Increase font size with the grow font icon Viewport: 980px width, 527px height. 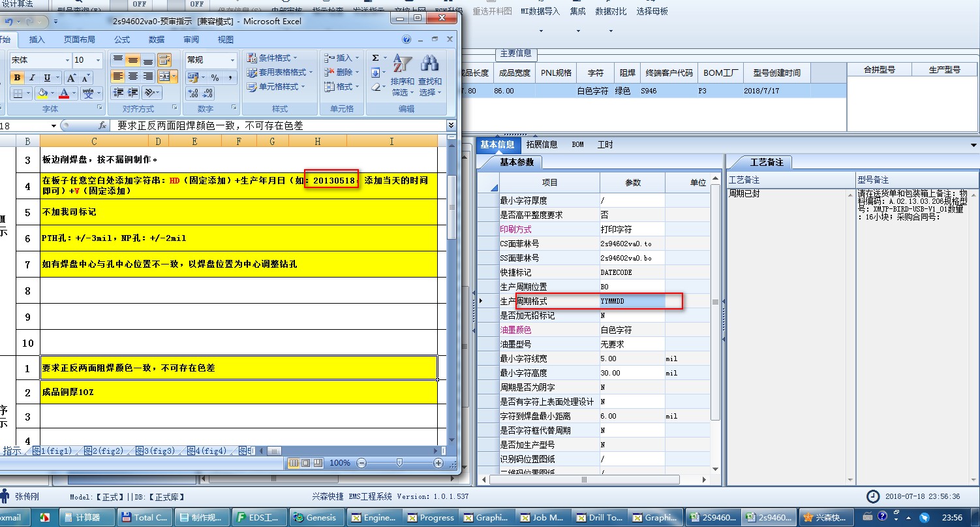(x=70, y=78)
